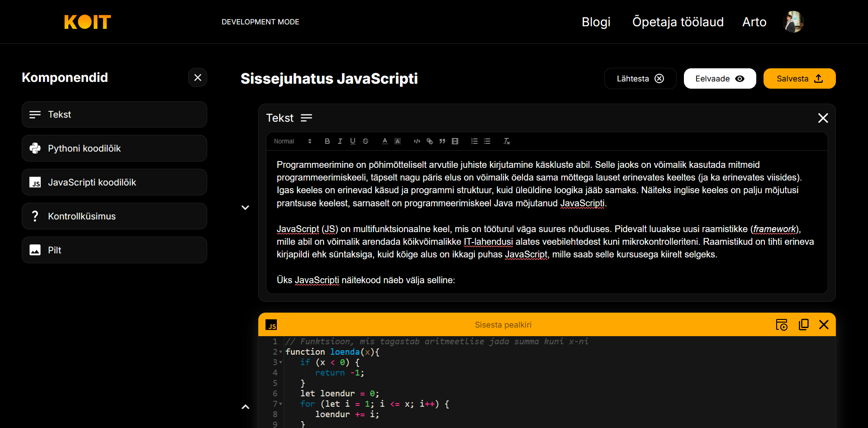The height and width of the screenshot is (428, 868).
Task: Run the JavaScript code block
Action: (781, 325)
